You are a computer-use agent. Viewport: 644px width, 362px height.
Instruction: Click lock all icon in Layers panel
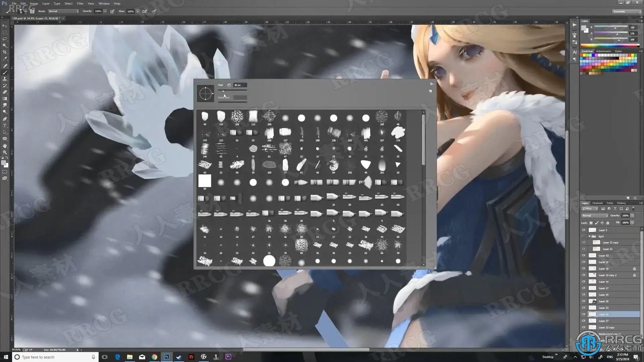coord(607,223)
